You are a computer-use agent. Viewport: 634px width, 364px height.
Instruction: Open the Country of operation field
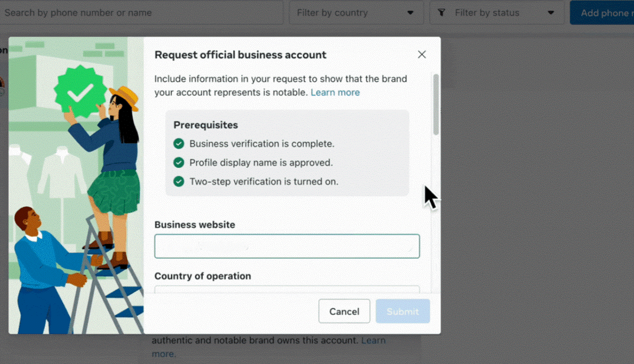[x=287, y=290]
